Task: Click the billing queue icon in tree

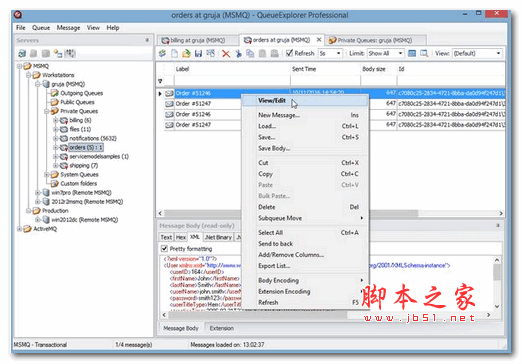Action: tap(64, 120)
